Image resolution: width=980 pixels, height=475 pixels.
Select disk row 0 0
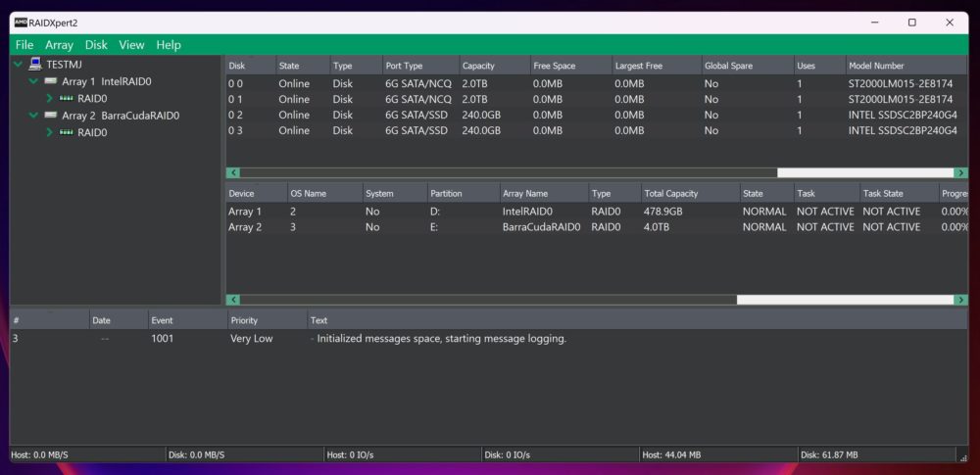pyautogui.click(x=596, y=84)
